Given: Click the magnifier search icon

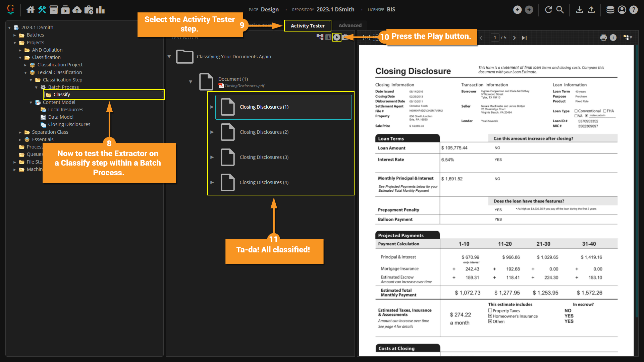Looking at the screenshot, I should pos(560,10).
